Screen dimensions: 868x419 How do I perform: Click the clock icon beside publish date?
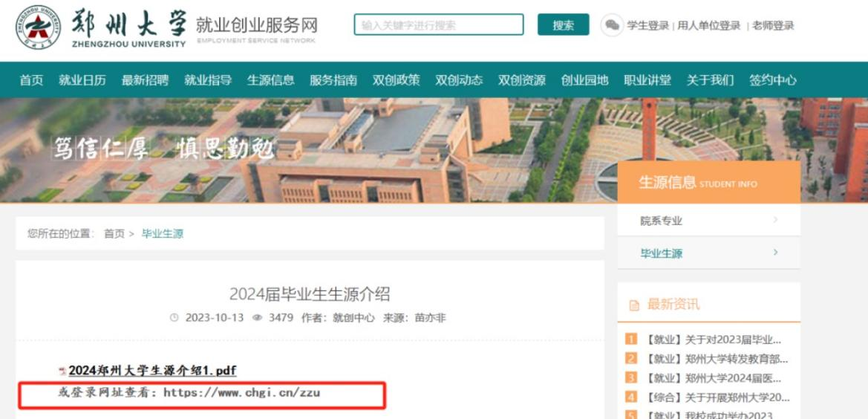[x=174, y=318]
